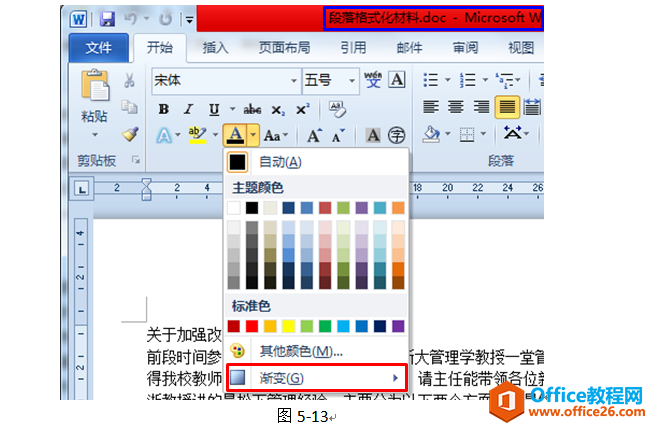Viewport: 652px width, 429px height.
Task: Open the underline style dropdown arrow
Action: 232,109
